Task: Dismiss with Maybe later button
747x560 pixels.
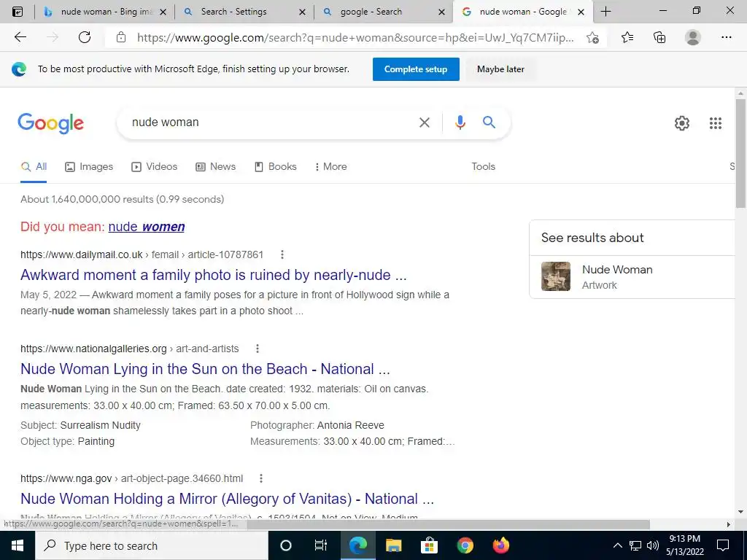Action: (x=500, y=69)
